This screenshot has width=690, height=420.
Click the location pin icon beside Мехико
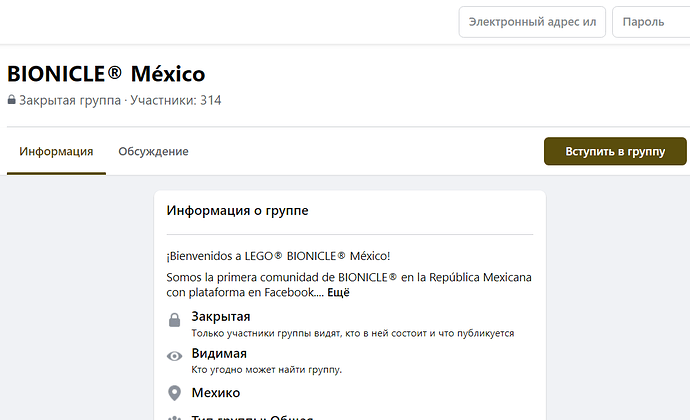click(x=175, y=393)
